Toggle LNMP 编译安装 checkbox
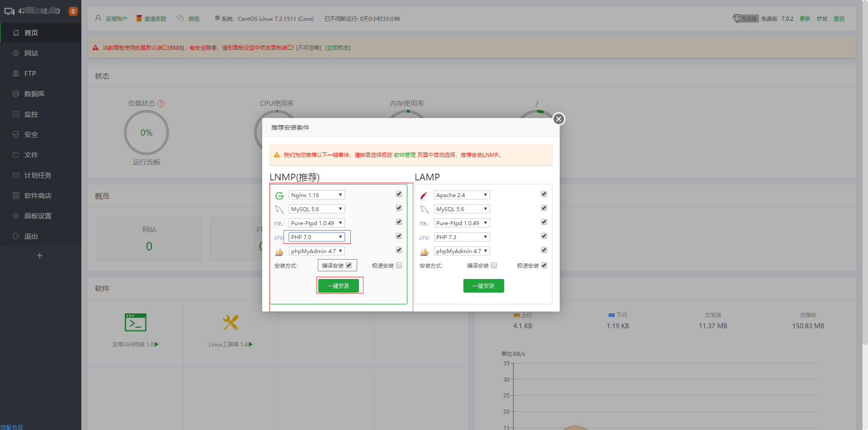 349,265
